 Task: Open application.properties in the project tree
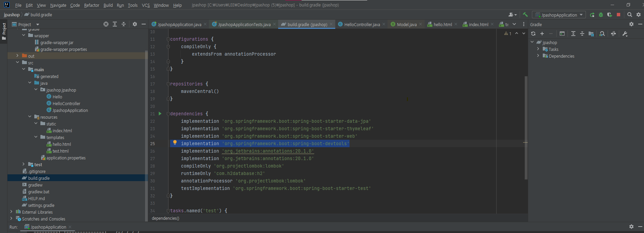[x=66, y=158]
